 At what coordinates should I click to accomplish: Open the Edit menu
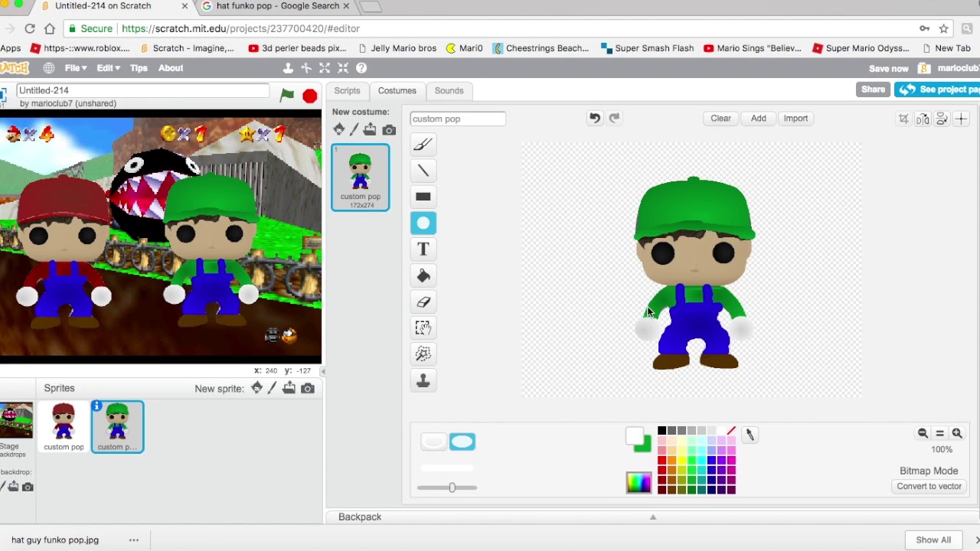click(x=107, y=68)
